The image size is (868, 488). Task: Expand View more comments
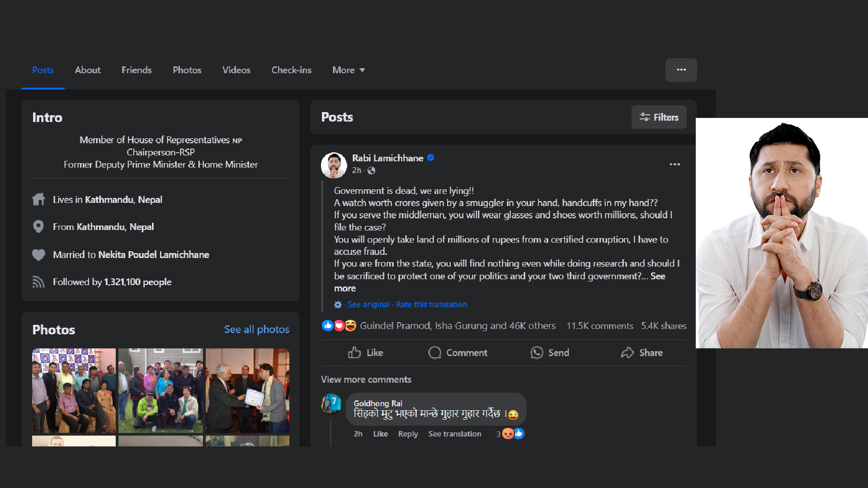(x=366, y=380)
